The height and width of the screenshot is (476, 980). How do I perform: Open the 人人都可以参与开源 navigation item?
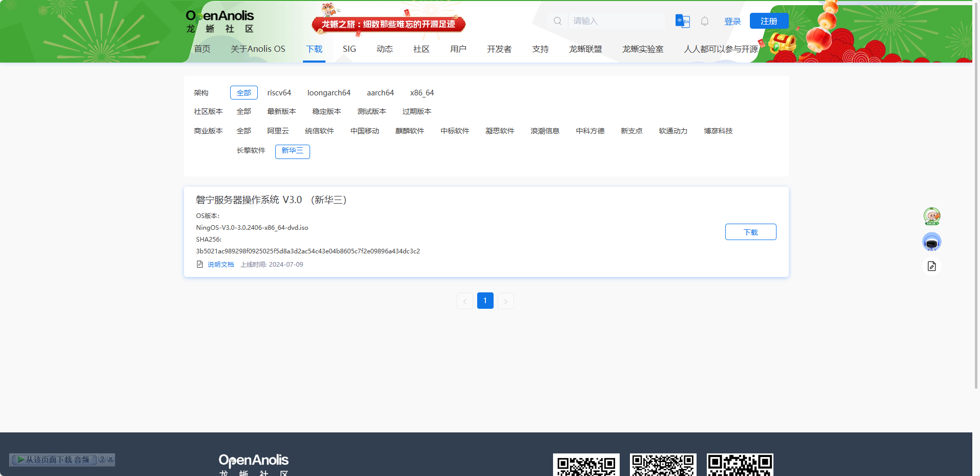point(721,49)
